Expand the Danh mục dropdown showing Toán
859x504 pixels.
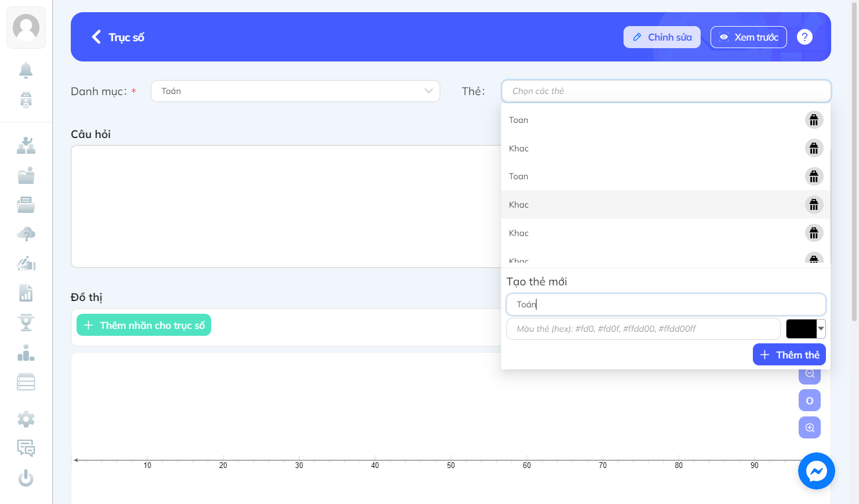pyautogui.click(x=295, y=91)
